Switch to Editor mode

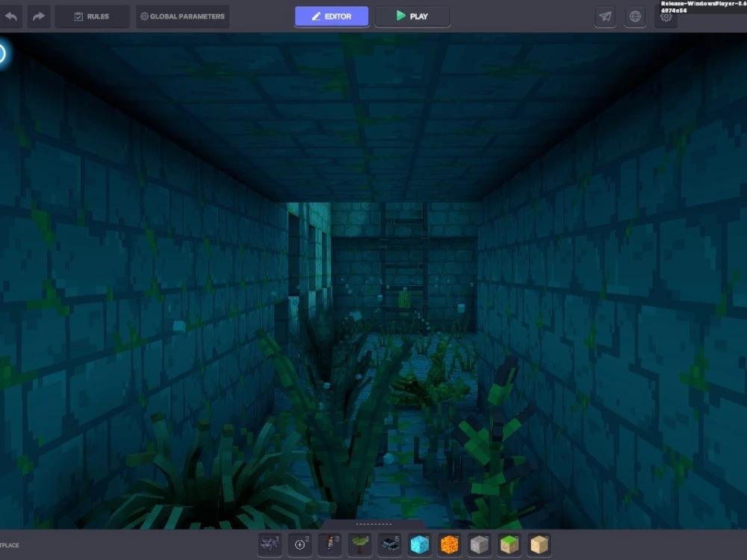point(332,16)
